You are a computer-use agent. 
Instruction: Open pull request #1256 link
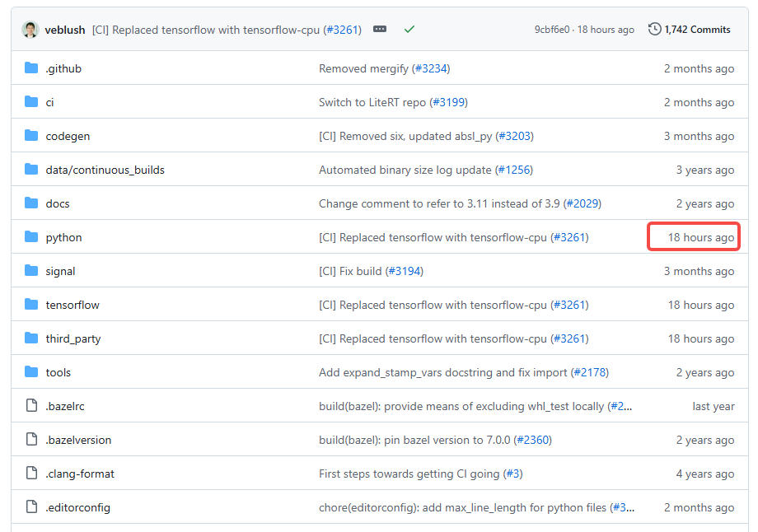[514, 170]
